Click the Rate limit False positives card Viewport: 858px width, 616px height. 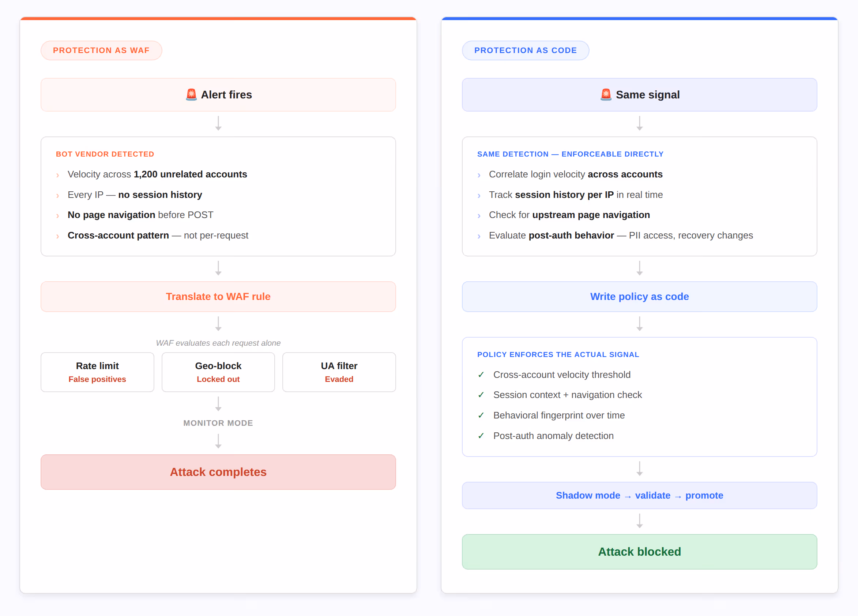(97, 372)
